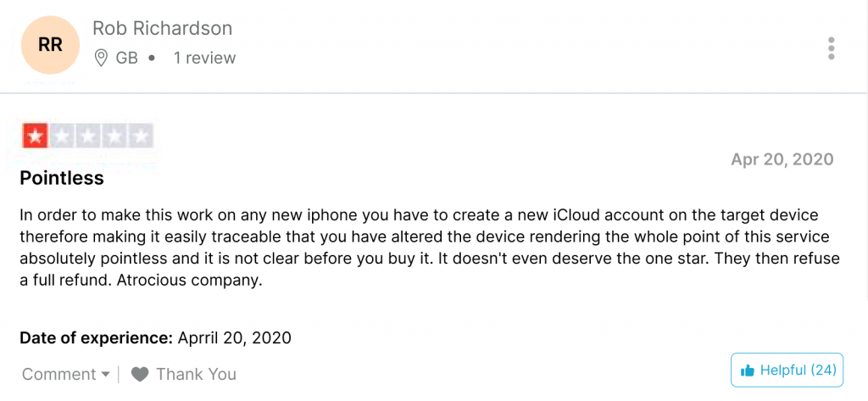
Task: Click the second grey star
Action: pos(61,136)
